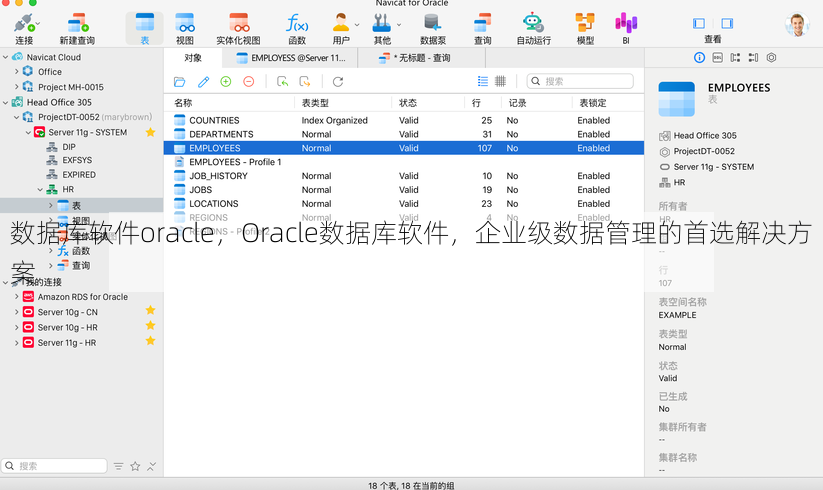This screenshot has width=823, height=490.
Task: Switch to the 无标题 - 查询 tab
Action: pyautogui.click(x=421, y=58)
